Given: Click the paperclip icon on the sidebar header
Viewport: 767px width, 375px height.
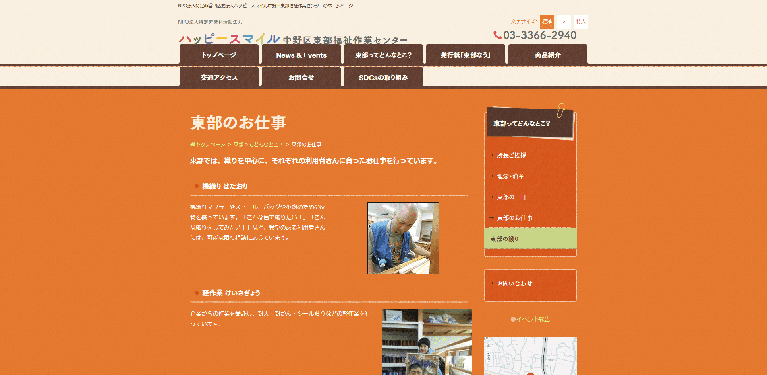Looking at the screenshot, I should point(562,110).
